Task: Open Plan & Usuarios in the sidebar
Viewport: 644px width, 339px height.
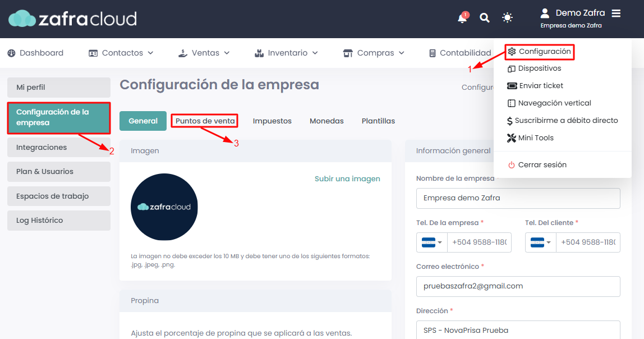Action: [59, 172]
